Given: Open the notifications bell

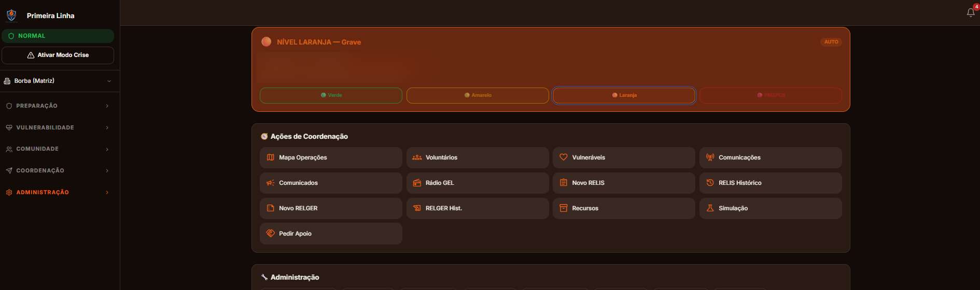Looking at the screenshot, I should click(x=971, y=12).
